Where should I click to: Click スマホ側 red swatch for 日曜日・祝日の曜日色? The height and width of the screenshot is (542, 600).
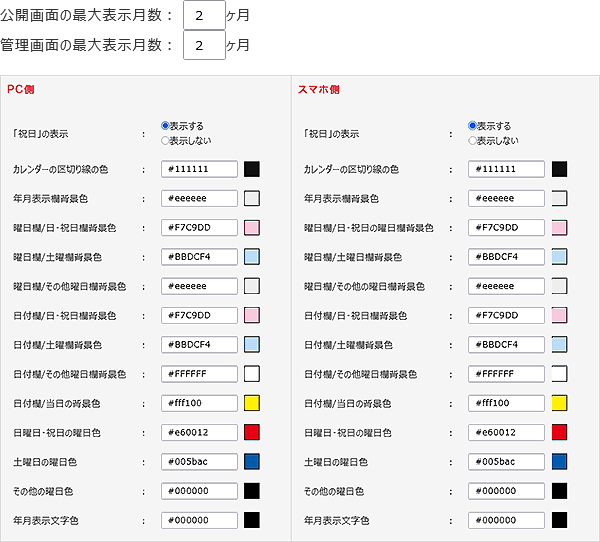pos(559,433)
